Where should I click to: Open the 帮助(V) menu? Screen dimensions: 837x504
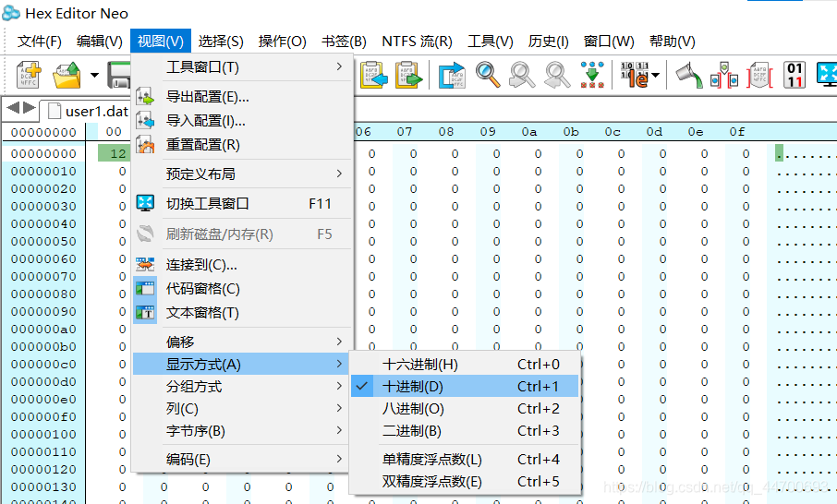click(x=672, y=41)
